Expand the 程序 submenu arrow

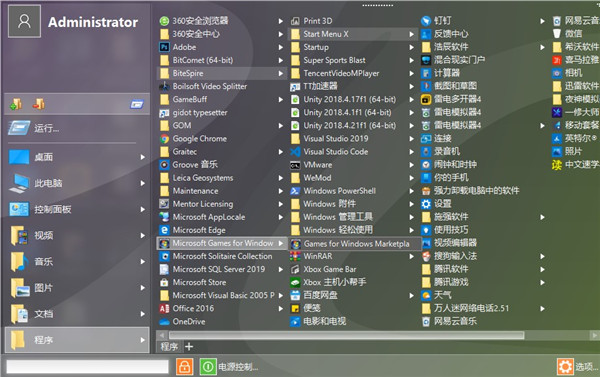[x=142, y=340]
